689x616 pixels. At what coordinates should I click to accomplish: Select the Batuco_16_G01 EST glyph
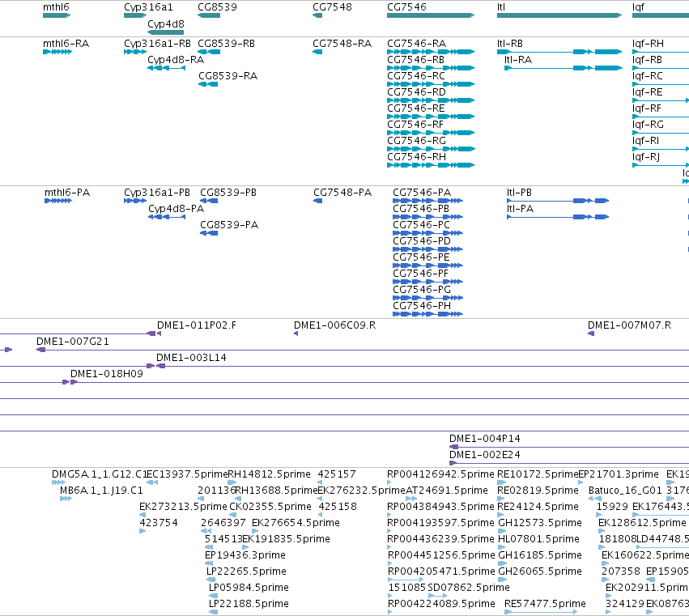click(x=595, y=499)
